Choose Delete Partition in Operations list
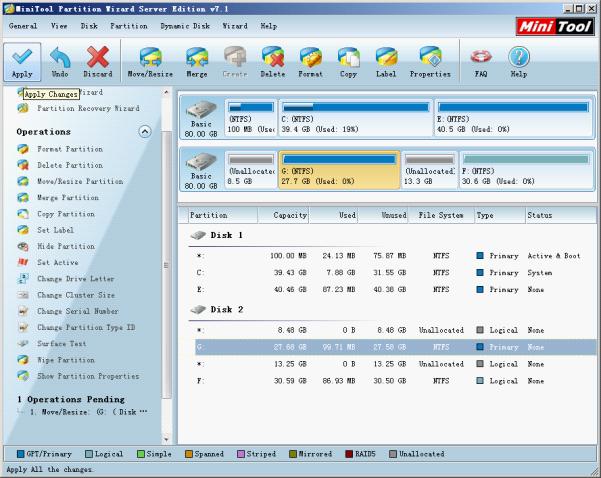The width and height of the screenshot is (601, 478). (70, 165)
